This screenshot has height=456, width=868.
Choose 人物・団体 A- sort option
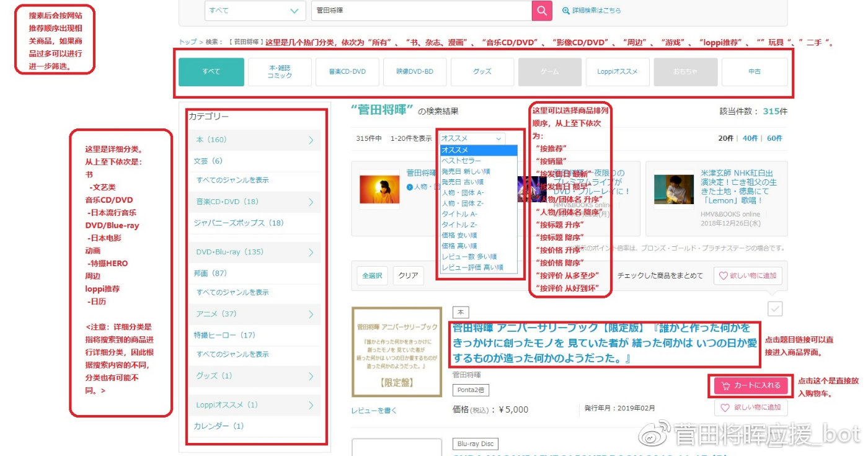click(x=478, y=192)
